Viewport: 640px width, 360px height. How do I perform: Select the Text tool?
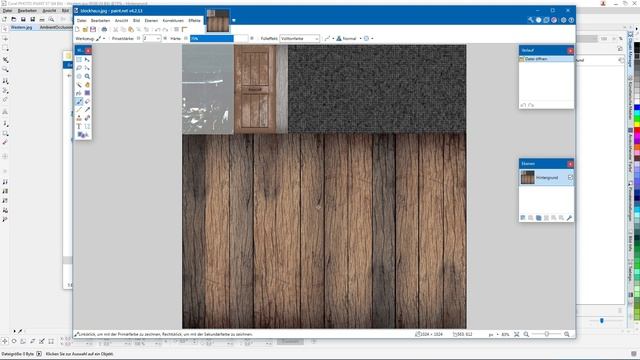[79, 127]
